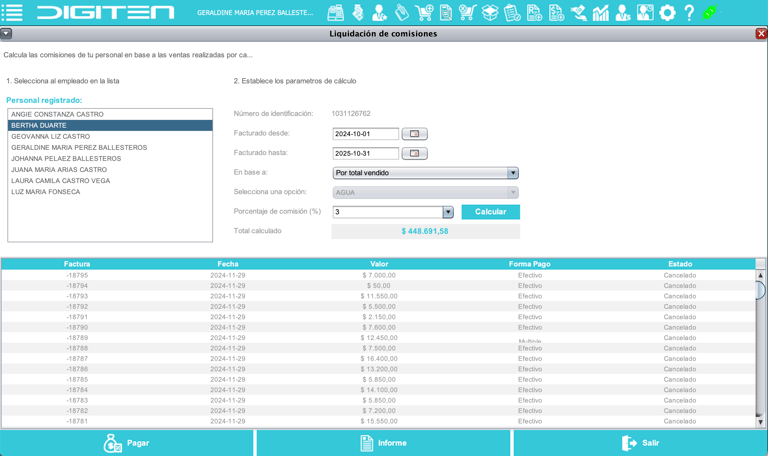Click the money bills icon
Screen dimensions: 768x456
coord(358,13)
